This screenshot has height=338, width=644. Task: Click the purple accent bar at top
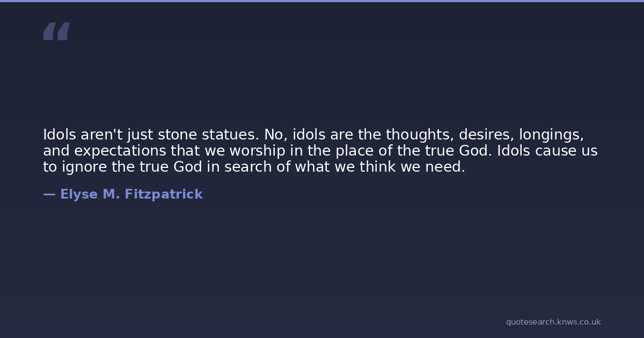tap(322, 1)
